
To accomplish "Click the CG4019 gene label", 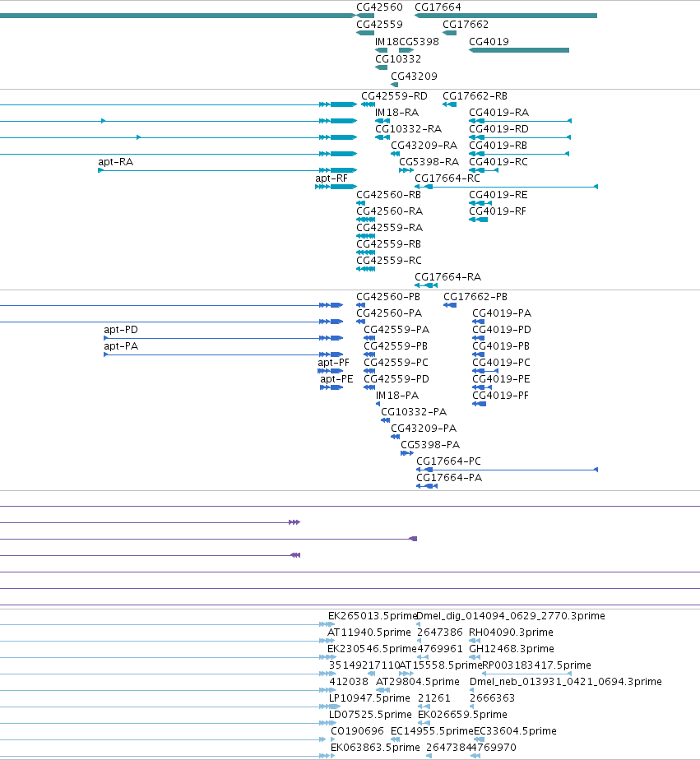I will (489, 42).
